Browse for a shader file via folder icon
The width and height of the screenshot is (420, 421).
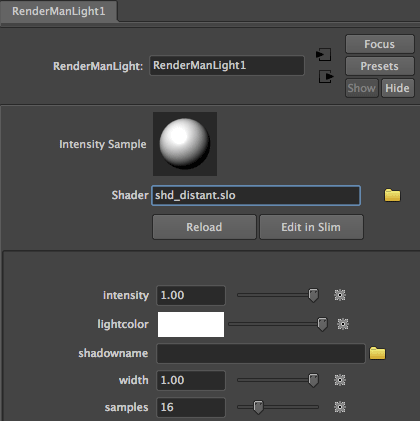coord(392,195)
